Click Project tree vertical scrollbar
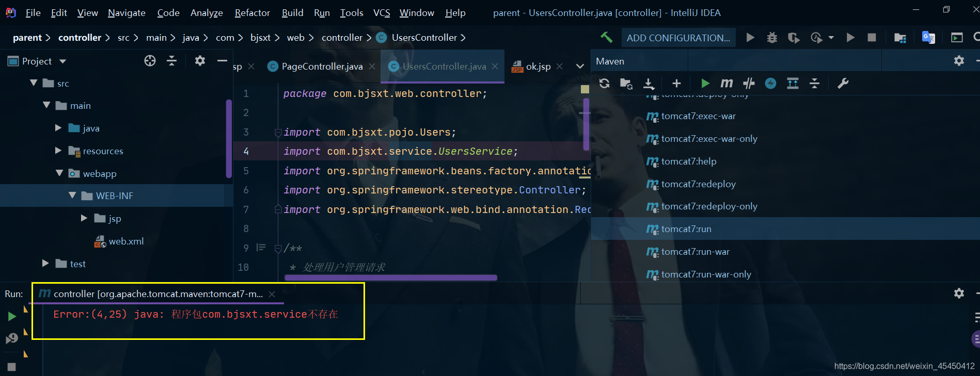 [x=228, y=139]
